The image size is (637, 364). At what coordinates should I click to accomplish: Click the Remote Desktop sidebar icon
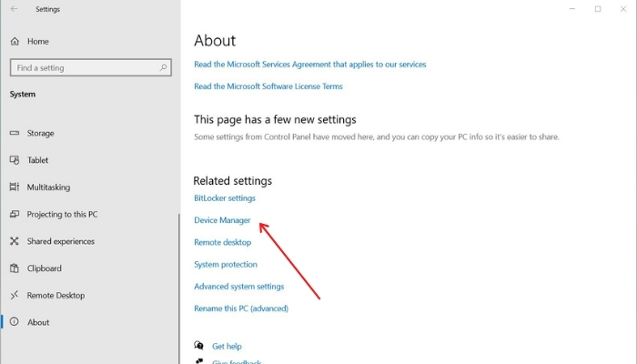(x=15, y=295)
